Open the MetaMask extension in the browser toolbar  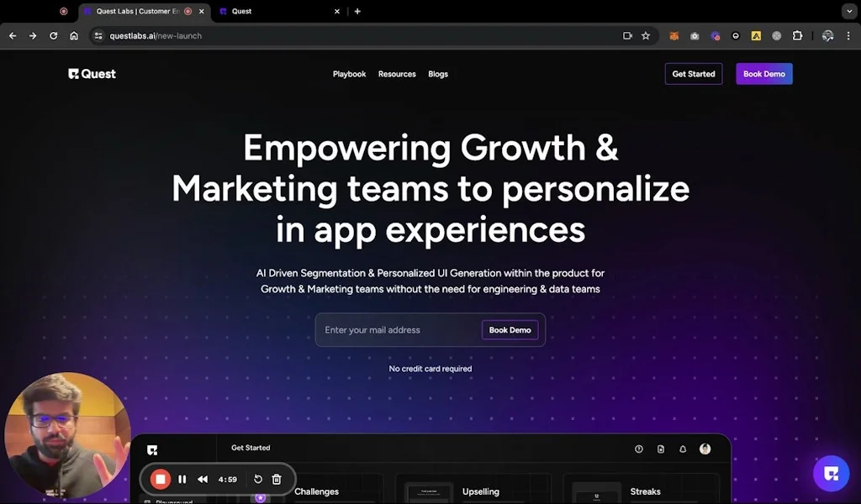pyautogui.click(x=673, y=35)
